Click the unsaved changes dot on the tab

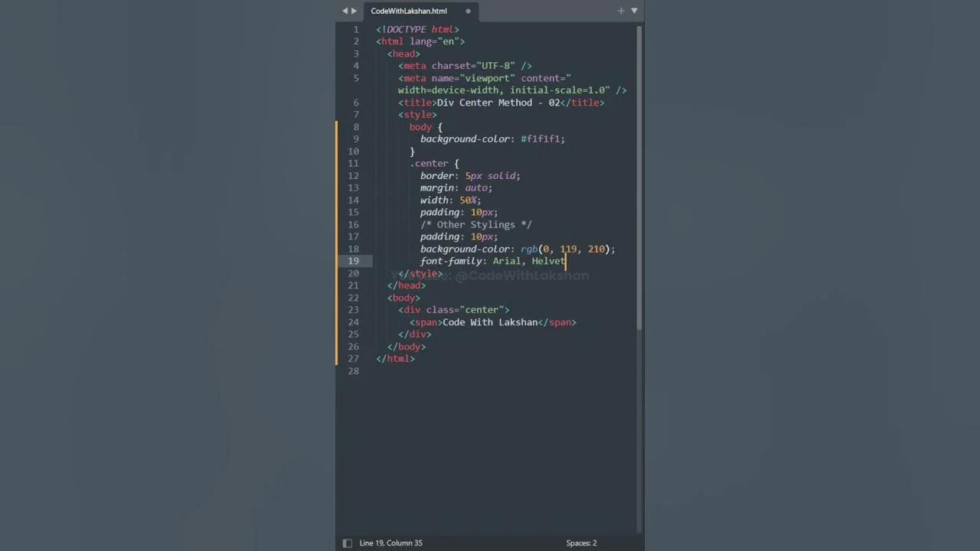coord(467,12)
